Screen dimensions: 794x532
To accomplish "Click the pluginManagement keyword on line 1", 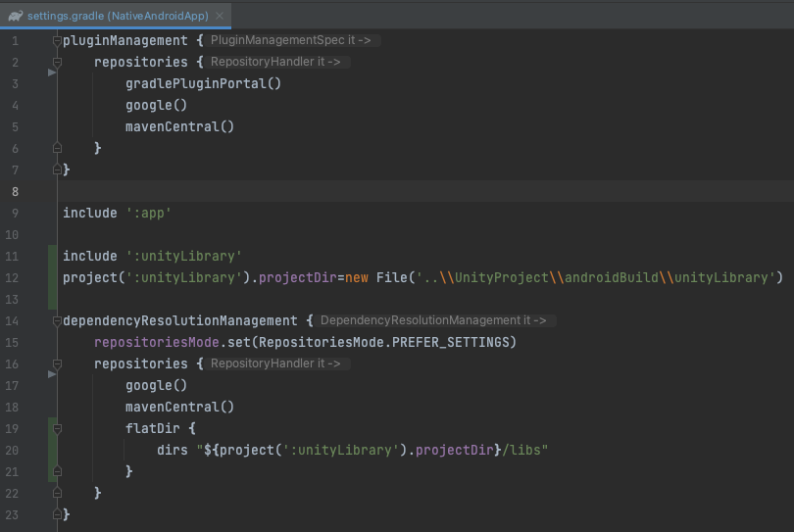I will pyautogui.click(x=125, y=40).
